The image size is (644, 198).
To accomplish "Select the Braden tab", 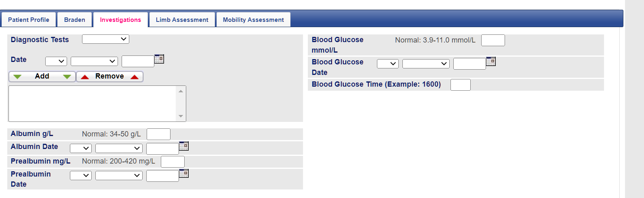I will [75, 20].
